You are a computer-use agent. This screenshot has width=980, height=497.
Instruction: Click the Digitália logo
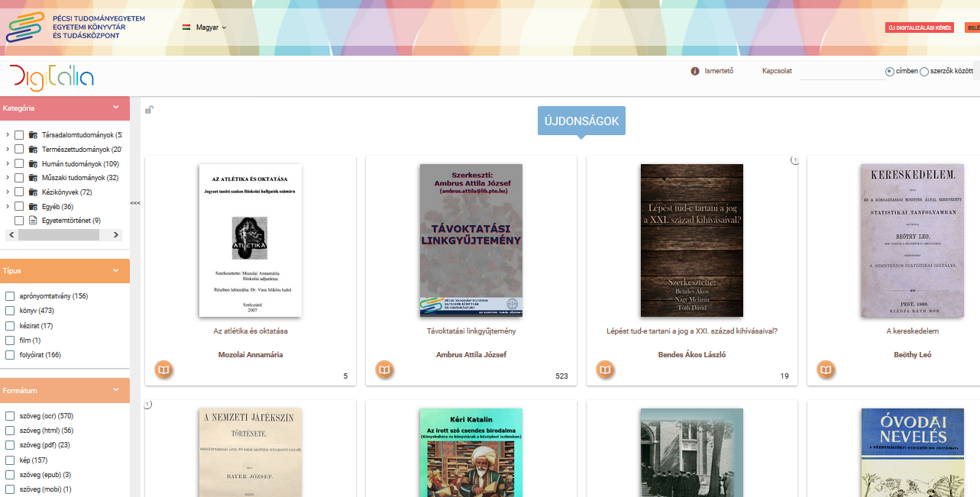[x=52, y=76]
